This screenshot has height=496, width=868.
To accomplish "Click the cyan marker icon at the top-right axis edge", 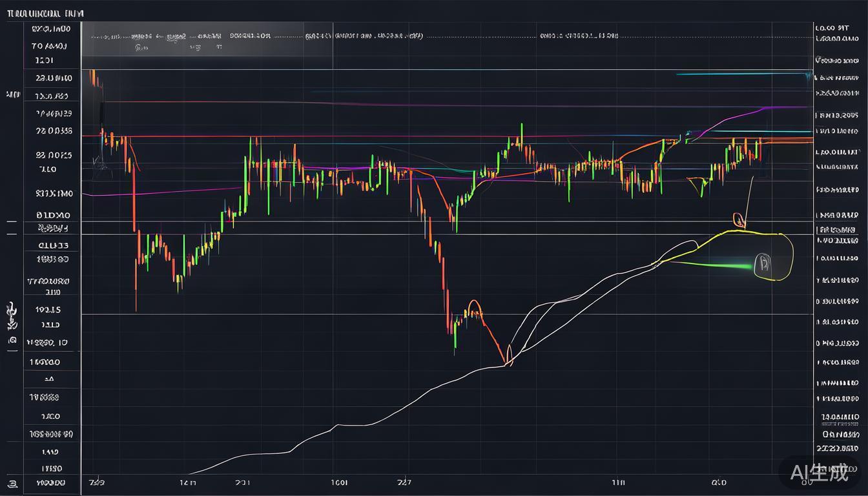I will tap(808, 76).
